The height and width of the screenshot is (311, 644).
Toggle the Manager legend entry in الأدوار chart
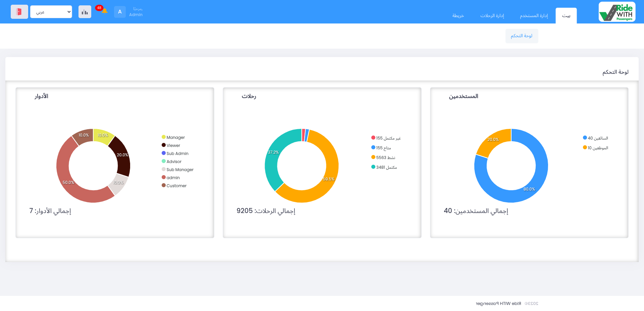click(175, 137)
